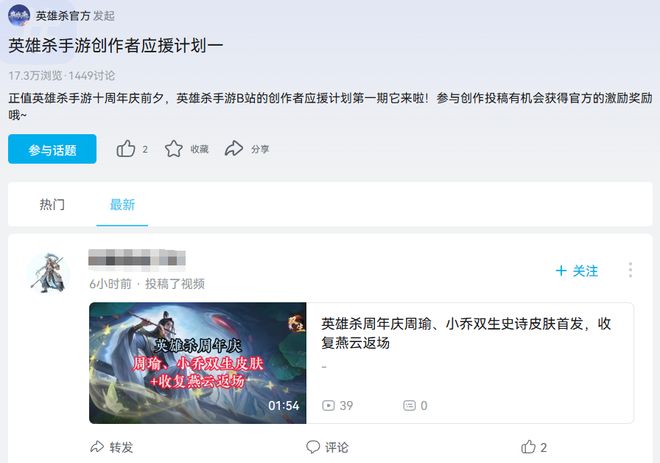Click the 英雄杀官方 avatar icon
The image size is (660, 463).
click(x=19, y=16)
